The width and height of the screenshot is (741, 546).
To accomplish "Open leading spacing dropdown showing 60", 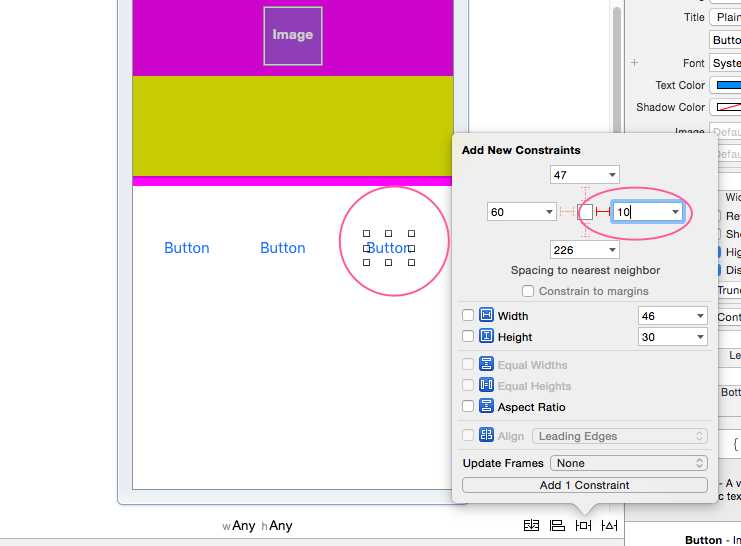I will coord(549,212).
